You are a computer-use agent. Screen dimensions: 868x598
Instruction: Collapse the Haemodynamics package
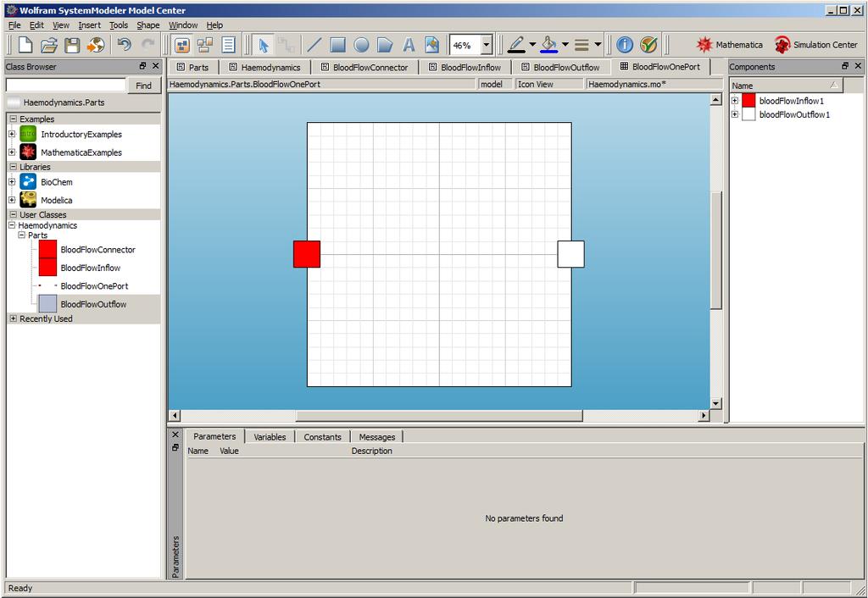tap(12, 225)
